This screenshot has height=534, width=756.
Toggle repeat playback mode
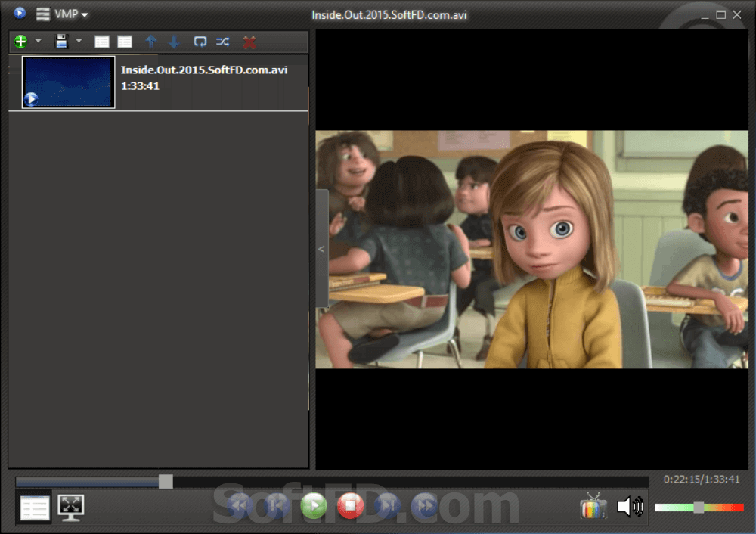point(200,42)
